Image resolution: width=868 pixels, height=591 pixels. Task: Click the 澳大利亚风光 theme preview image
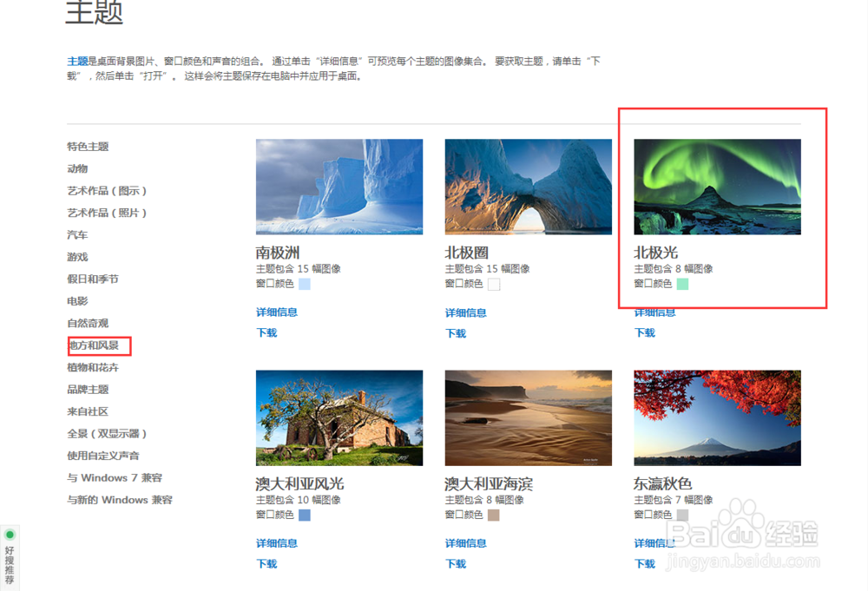tap(339, 417)
